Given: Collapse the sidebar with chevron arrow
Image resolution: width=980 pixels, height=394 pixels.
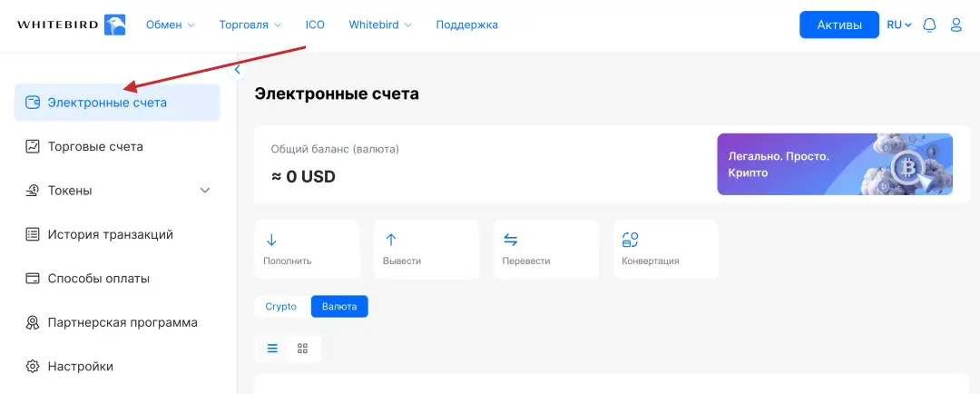Looking at the screenshot, I should 238,70.
